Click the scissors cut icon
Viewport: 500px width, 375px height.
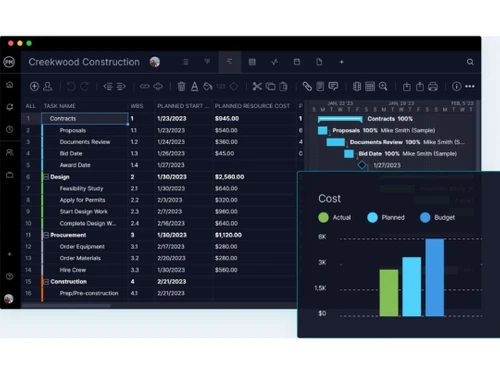pyautogui.click(x=257, y=86)
